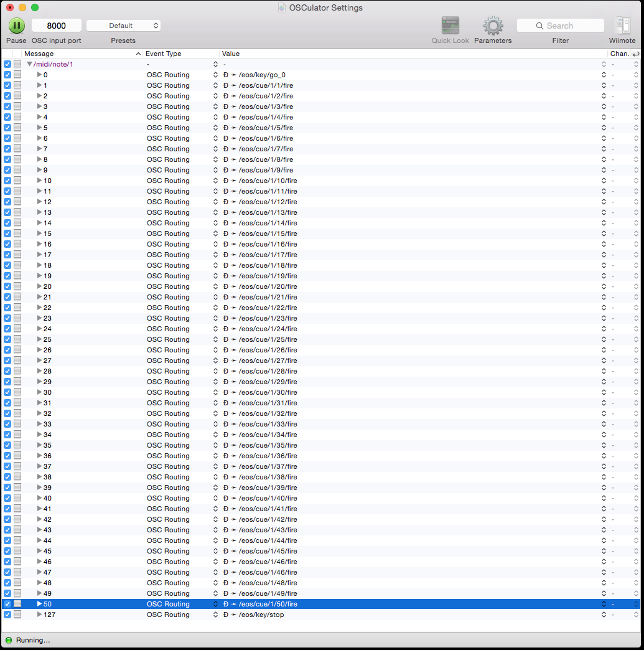Expand the row for note 5
644x650 pixels.
point(39,128)
